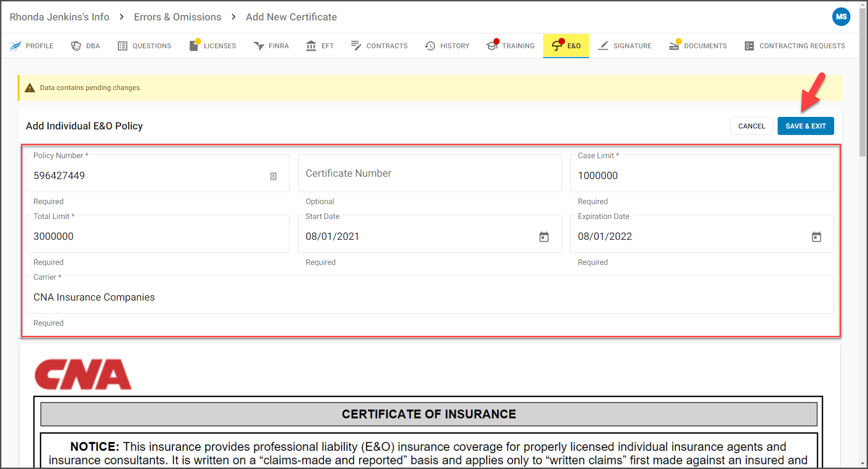The width and height of the screenshot is (868, 469).
Task: Click the EFT bank building icon
Action: 311,46
